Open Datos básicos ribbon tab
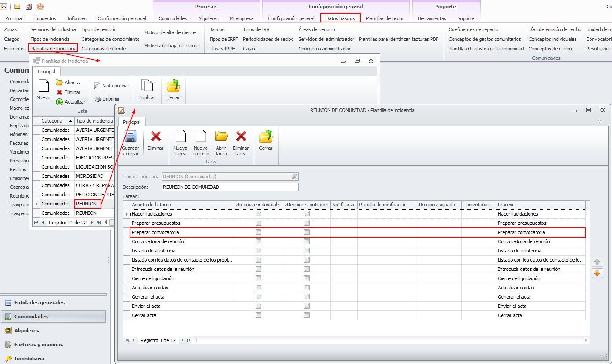Screen dimensions: 612x364 coord(340,18)
